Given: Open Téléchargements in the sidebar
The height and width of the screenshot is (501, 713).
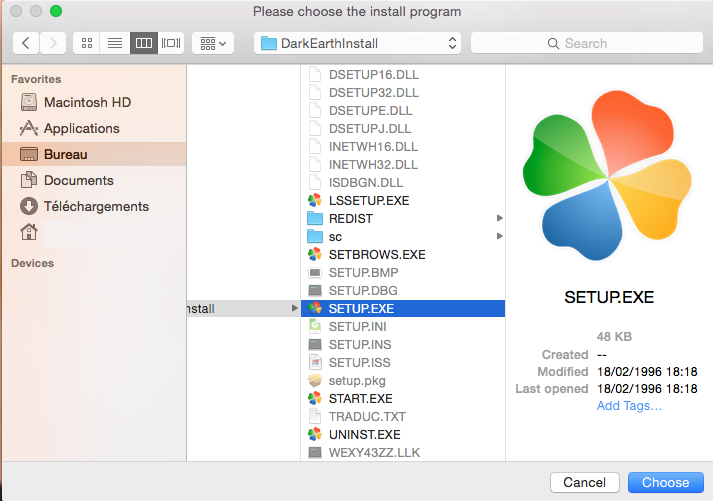Looking at the screenshot, I should 94,206.
